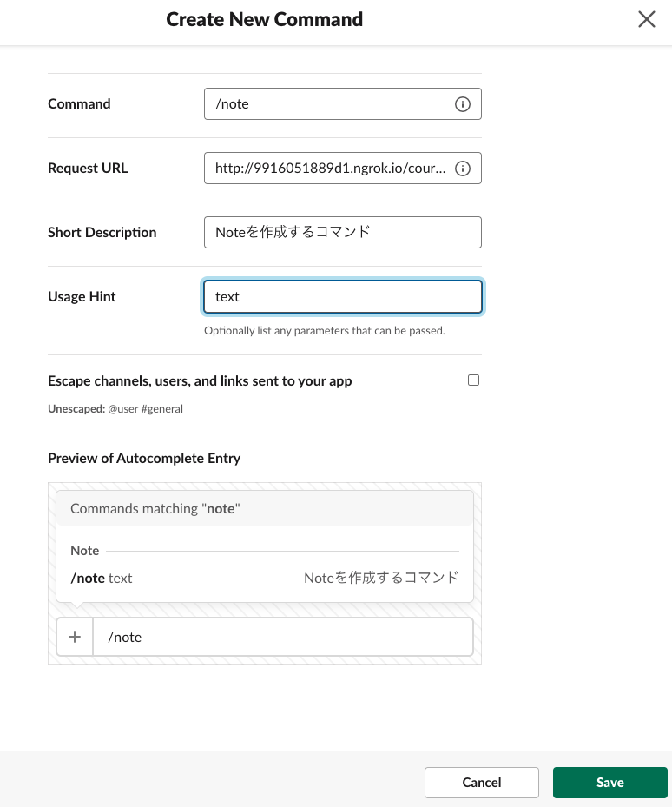Click the Unescaped: @user #general text
The image size is (672, 807).
click(115, 408)
